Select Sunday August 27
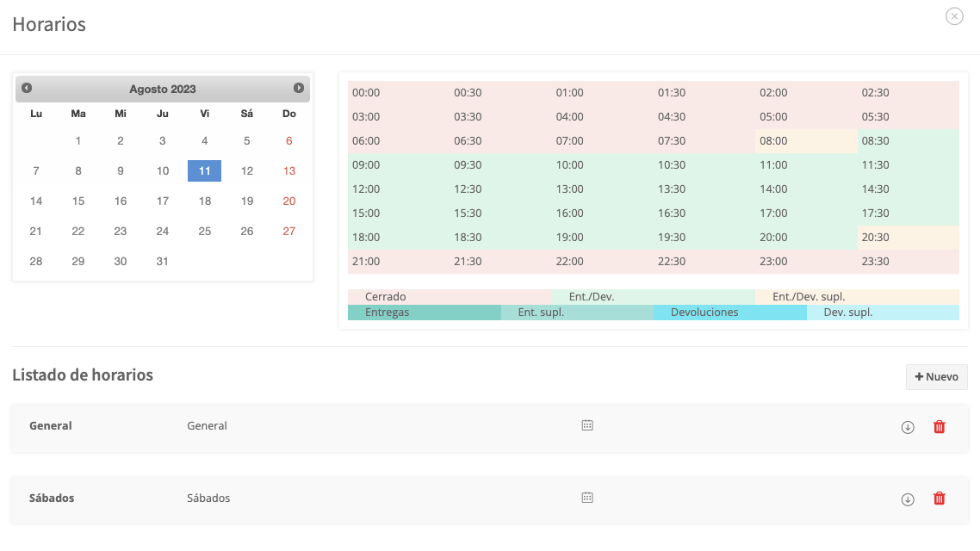This screenshot has height=551, width=980. (288, 231)
